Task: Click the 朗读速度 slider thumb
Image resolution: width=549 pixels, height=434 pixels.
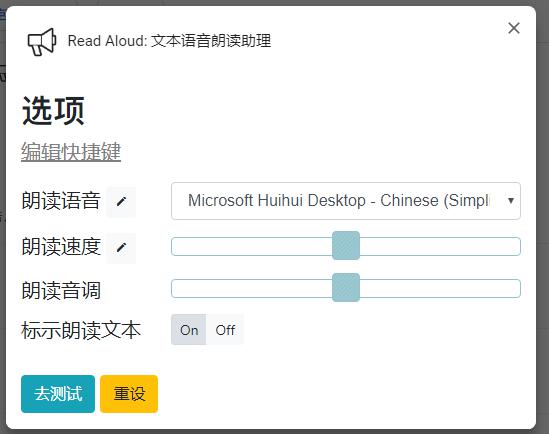Action: [x=346, y=246]
